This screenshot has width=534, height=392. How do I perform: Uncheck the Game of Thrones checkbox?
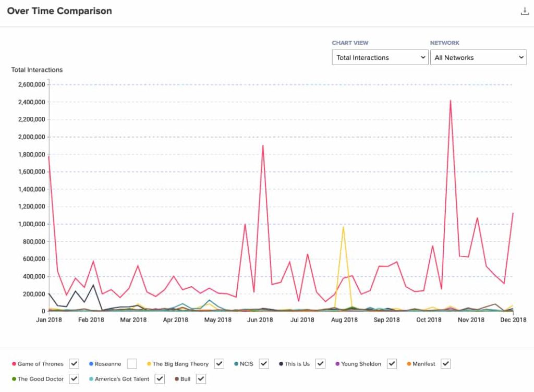coord(74,363)
